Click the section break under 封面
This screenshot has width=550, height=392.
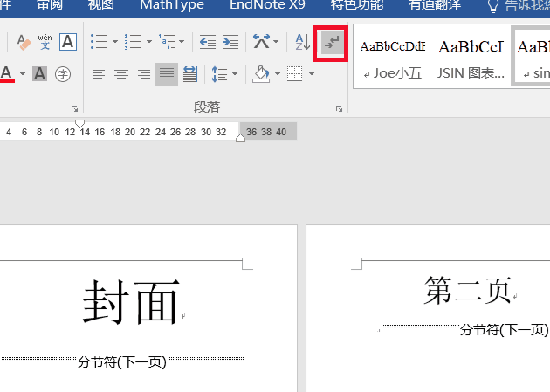pyautogui.click(x=122, y=361)
